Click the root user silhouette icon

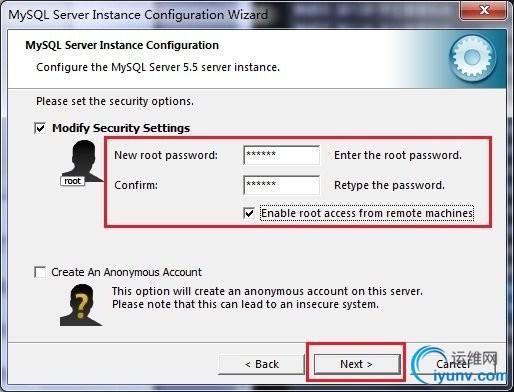82,163
